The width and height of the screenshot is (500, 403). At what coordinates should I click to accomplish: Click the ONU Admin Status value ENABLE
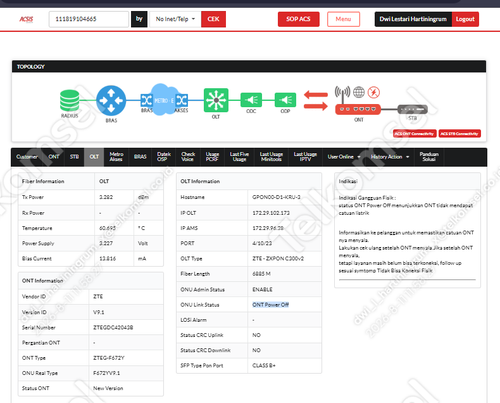click(262, 289)
